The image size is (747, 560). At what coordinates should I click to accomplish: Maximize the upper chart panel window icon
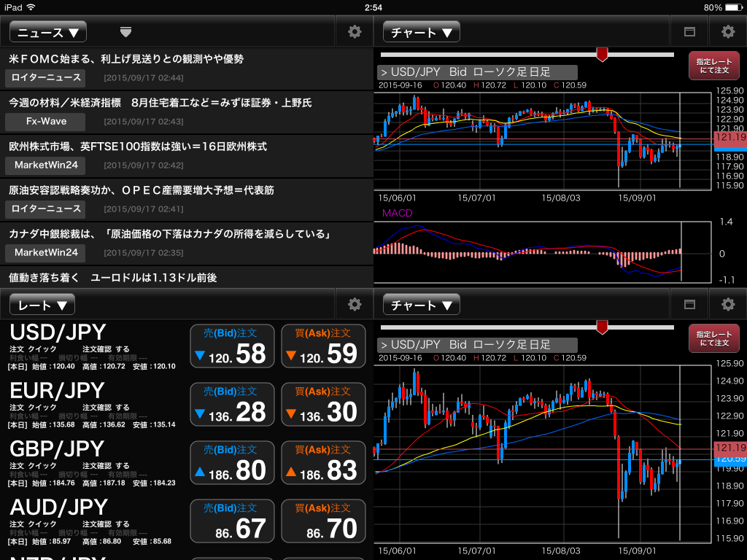pos(689,32)
